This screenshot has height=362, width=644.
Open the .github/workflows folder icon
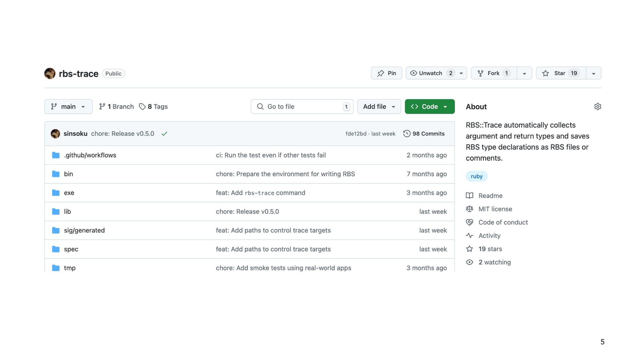click(x=56, y=155)
